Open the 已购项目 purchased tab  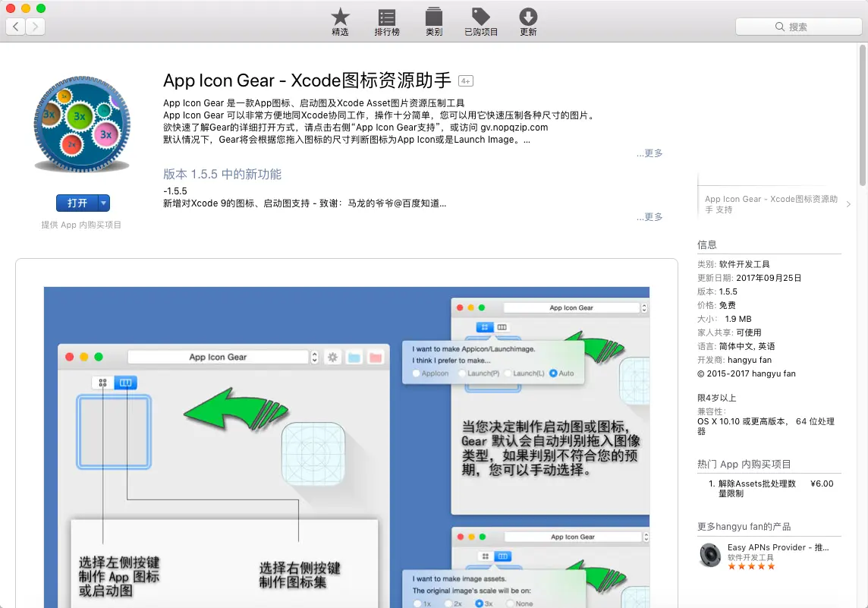[481, 22]
